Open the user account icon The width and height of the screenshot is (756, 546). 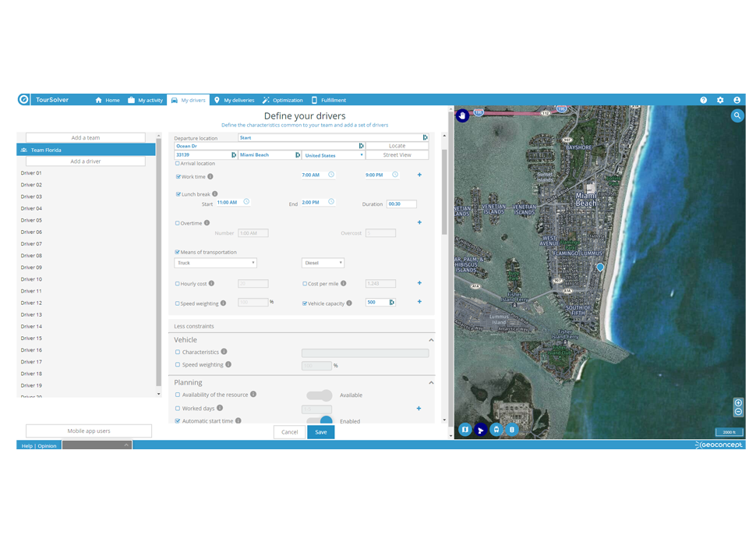pos(737,100)
